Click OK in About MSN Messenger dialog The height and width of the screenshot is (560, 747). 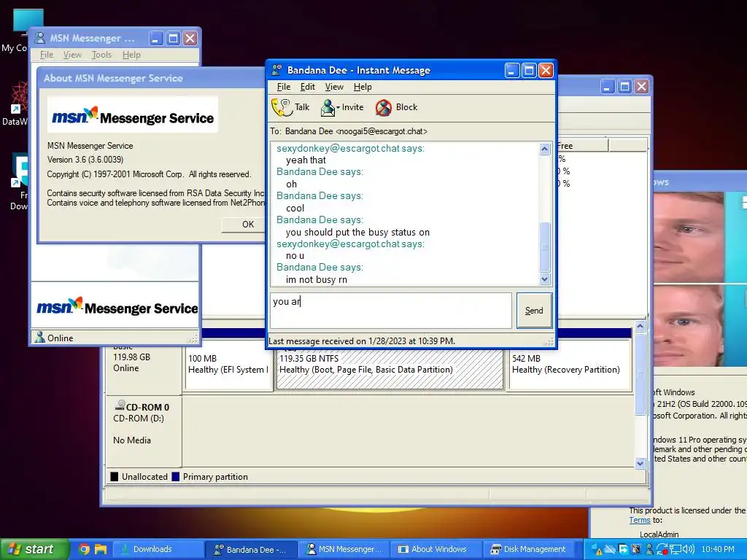point(248,225)
